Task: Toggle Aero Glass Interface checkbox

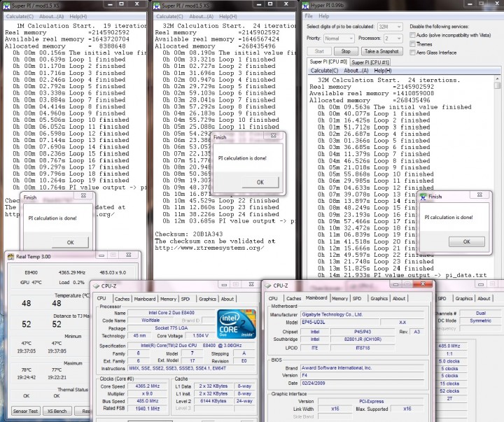Action: point(412,52)
